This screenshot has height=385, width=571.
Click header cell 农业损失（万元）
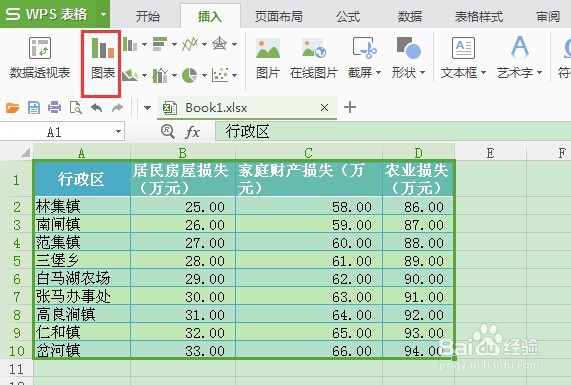(x=418, y=179)
